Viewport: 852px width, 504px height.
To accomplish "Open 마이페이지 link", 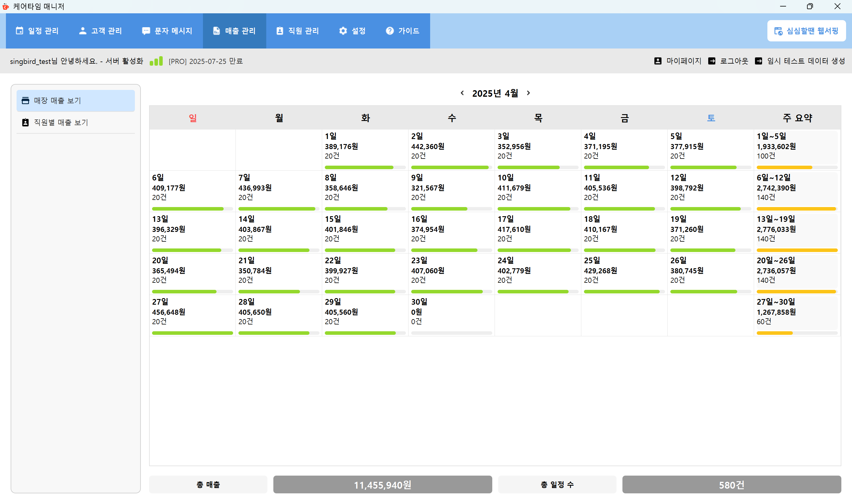I will click(683, 61).
